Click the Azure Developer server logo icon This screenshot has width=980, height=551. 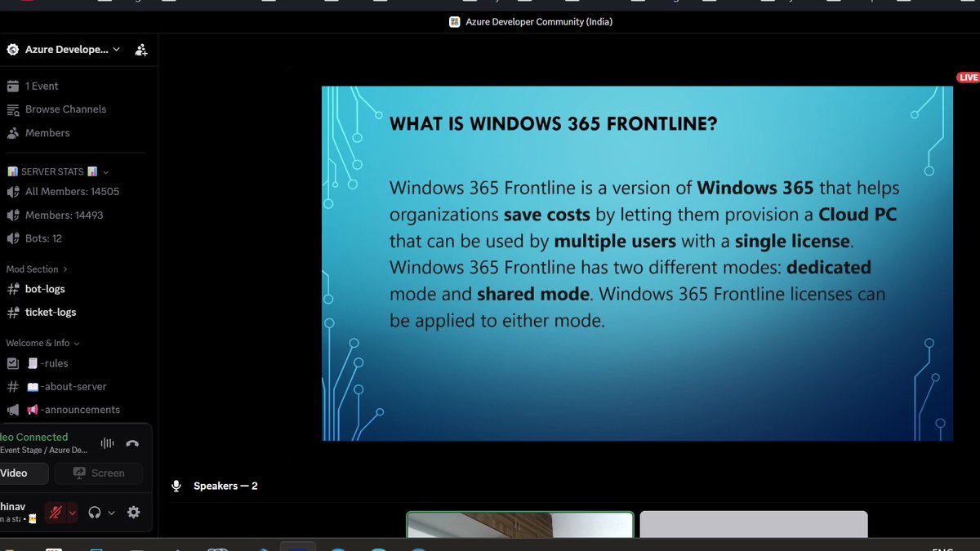pyautogui.click(x=12, y=50)
